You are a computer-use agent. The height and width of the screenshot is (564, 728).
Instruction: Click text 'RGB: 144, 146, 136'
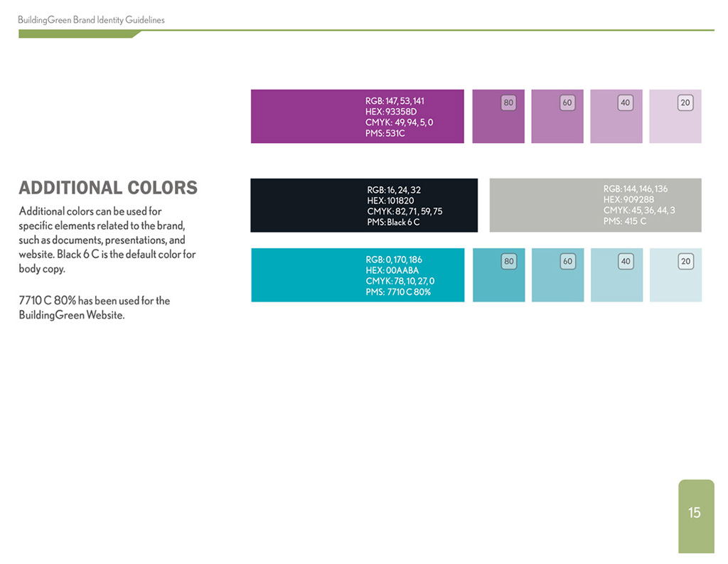[636, 189]
